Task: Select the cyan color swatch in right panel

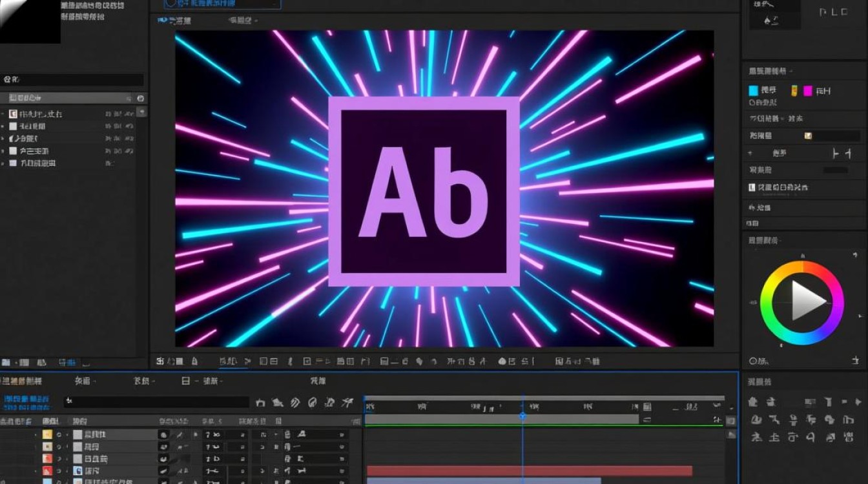Action: 753,91
